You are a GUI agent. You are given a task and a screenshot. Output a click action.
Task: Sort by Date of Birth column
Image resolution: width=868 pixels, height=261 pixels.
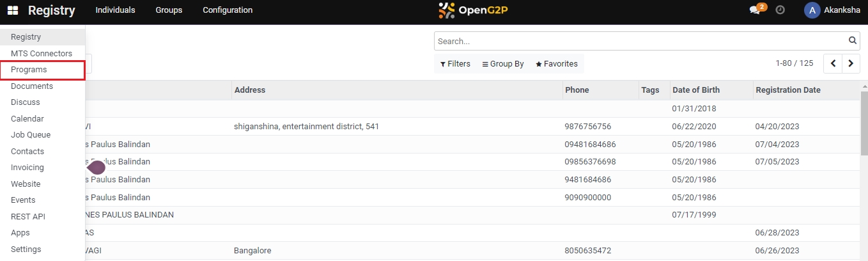pyautogui.click(x=695, y=90)
